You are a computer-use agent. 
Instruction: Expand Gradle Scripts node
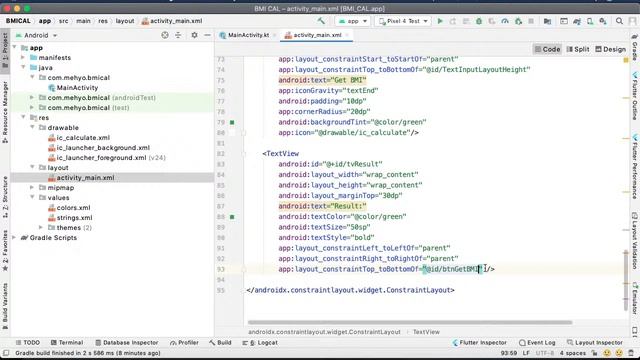pyautogui.click(x=15, y=237)
